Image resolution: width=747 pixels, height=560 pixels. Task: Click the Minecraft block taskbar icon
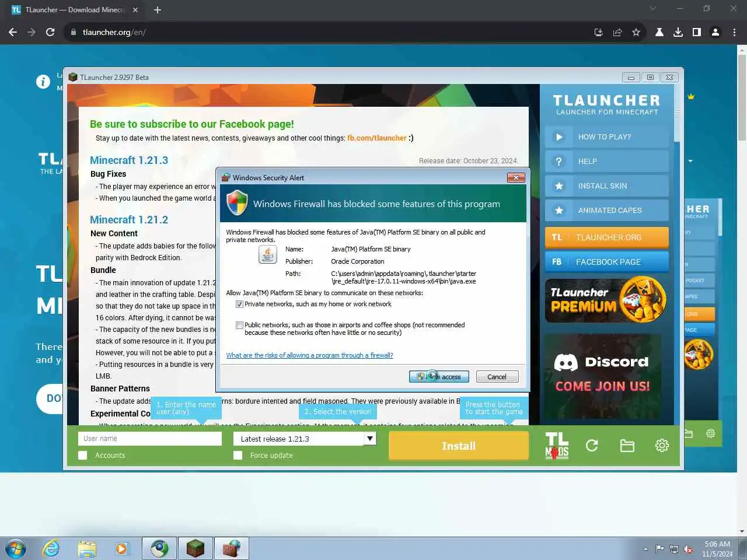[195, 549]
